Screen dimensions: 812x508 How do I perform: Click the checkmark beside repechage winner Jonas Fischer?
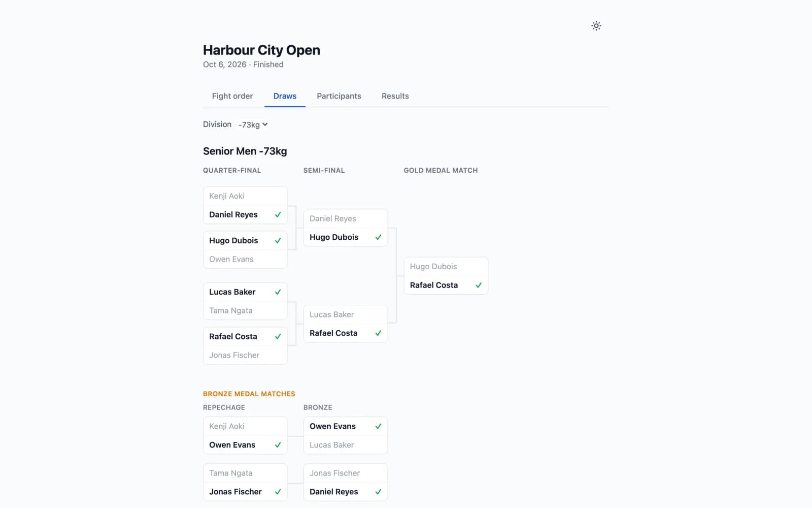point(278,492)
